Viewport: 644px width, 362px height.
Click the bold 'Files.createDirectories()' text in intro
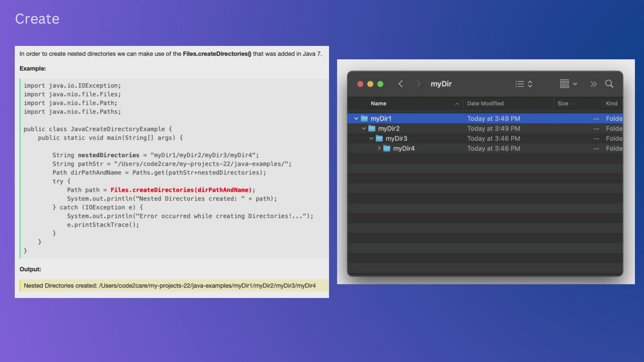pyautogui.click(x=217, y=54)
